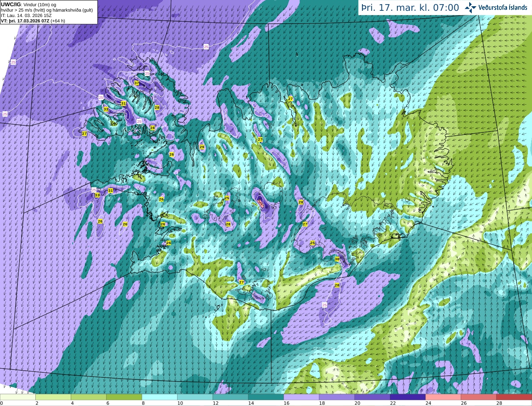Select the 10–12 m/s legend color
Screen dimensions: 532x406
pos(195,397)
